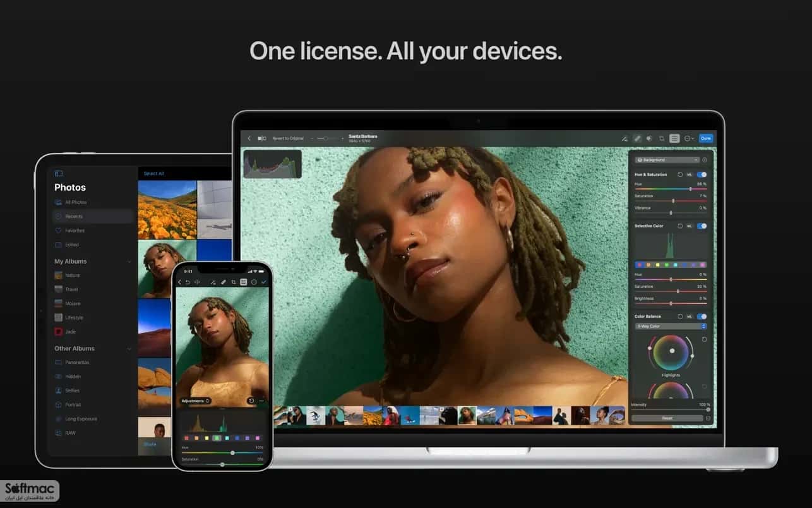The width and height of the screenshot is (812, 508).
Task: Toggle the Color Balance adjustment switch
Action: [x=702, y=316]
